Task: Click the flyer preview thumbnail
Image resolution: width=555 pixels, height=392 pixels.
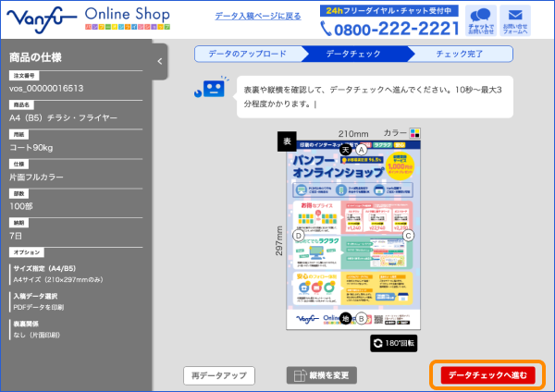Action: pos(353,235)
